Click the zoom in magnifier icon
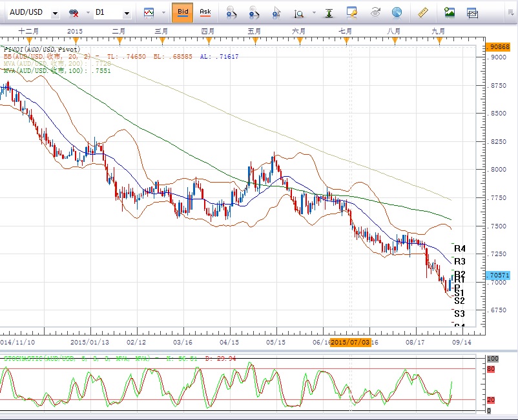Image resolution: width=518 pixels, height=420 pixels. [x=231, y=12]
